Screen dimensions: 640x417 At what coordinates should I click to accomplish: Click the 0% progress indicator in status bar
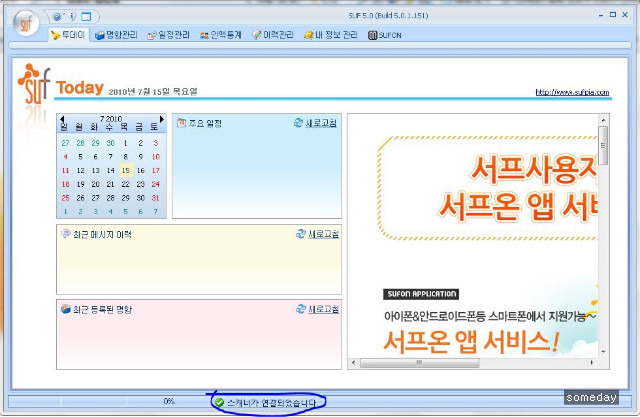click(169, 401)
